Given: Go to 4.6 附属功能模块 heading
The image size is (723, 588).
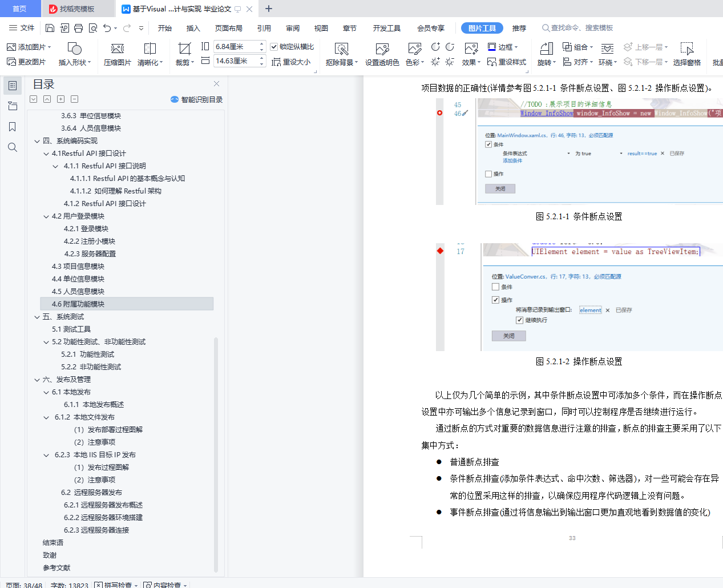Looking at the screenshot, I should click(x=127, y=304).
